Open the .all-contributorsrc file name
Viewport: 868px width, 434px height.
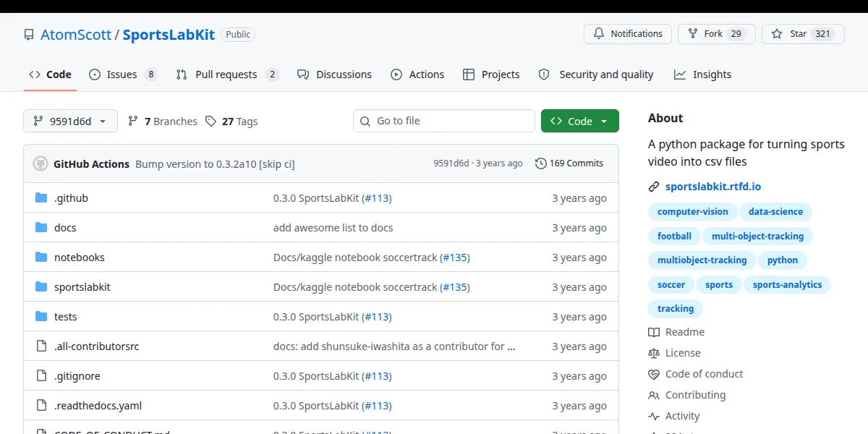coord(97,346)
